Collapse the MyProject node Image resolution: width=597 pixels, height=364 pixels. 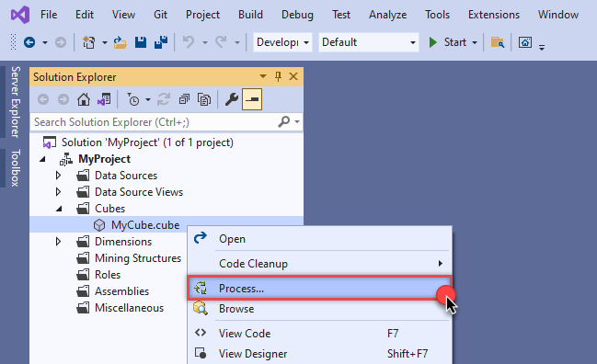[42, 159]
